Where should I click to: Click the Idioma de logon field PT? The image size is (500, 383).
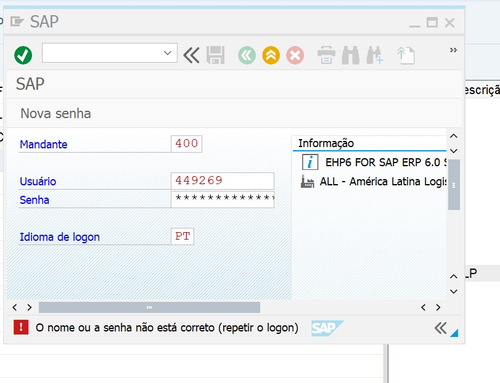point(182,236)
